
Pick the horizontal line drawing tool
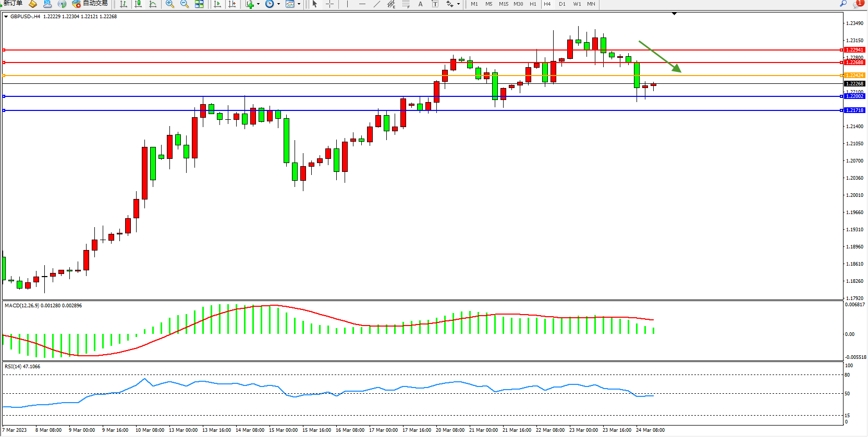click(x=362, y=4)
